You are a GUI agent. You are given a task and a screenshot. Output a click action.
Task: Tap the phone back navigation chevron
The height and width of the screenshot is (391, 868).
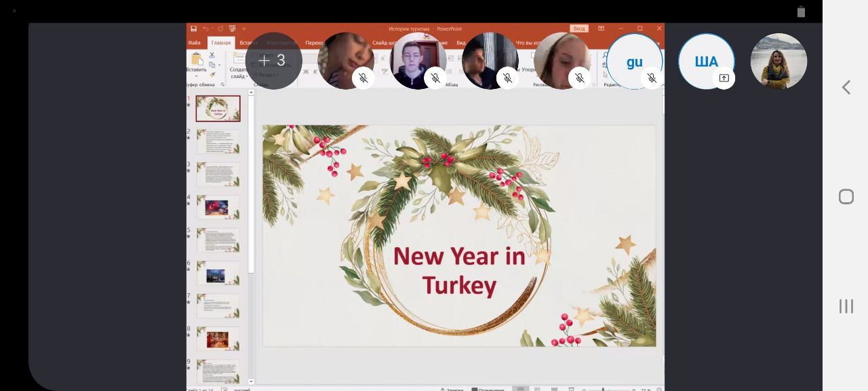[846, 87]
